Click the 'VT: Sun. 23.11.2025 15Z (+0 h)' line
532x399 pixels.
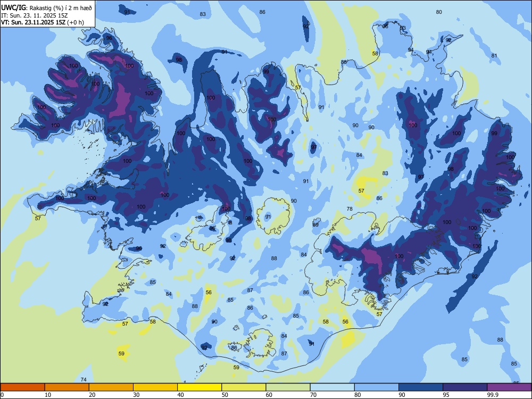pos(43,23)
